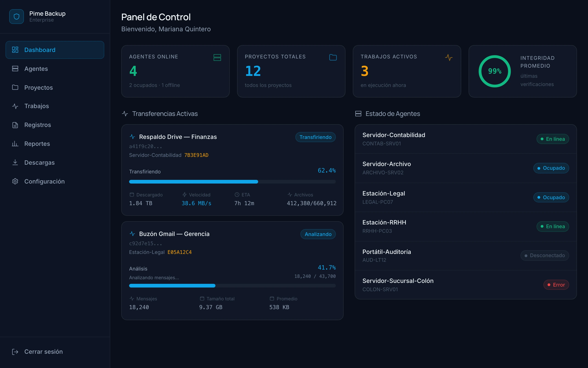Image resolution: width=588 pixels, height=368 pixels.
Task: Click the speed value 38.6 MB/s
Action: (x=196, y=203)
